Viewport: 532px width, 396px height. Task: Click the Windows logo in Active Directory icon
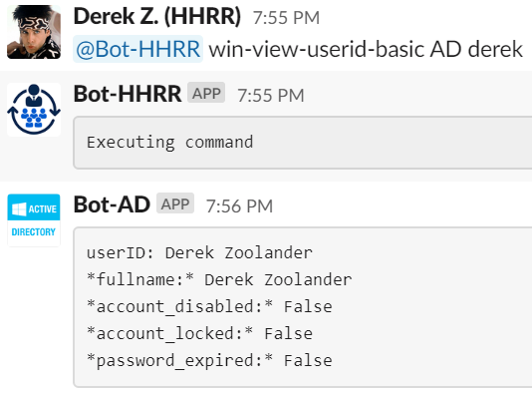tap(19, 209)
